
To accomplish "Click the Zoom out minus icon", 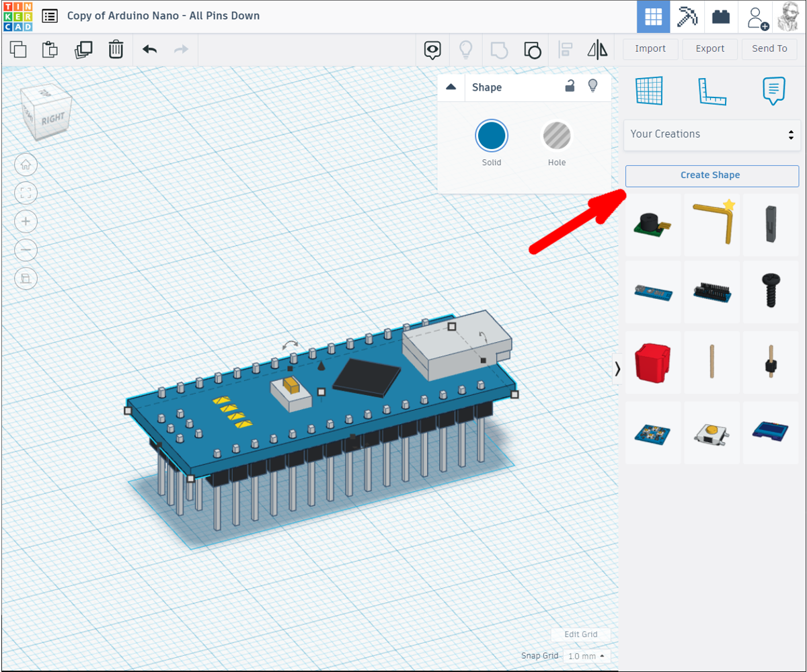I will click(x=26, y=250).
